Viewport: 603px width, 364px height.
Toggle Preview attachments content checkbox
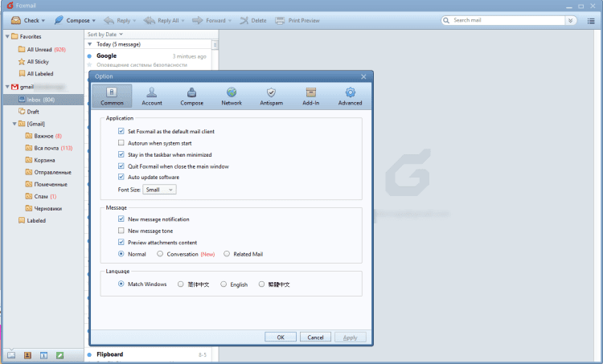click(121, 242)
